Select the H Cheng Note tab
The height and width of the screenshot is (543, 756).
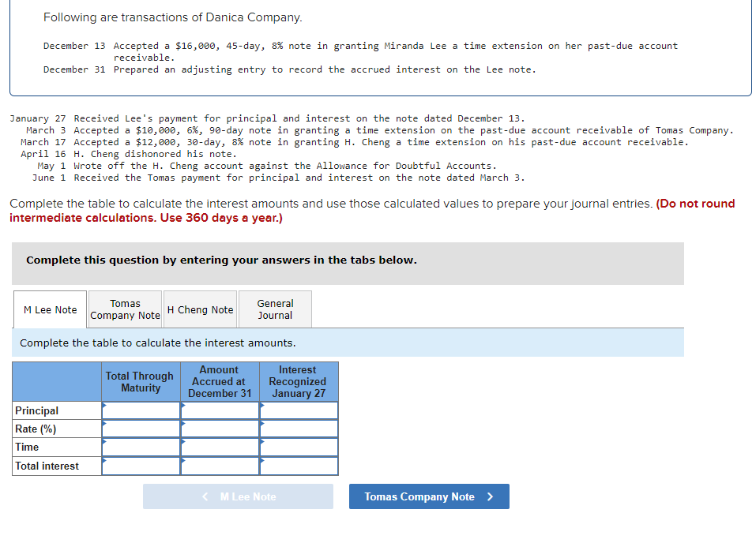tap(200, 309)
